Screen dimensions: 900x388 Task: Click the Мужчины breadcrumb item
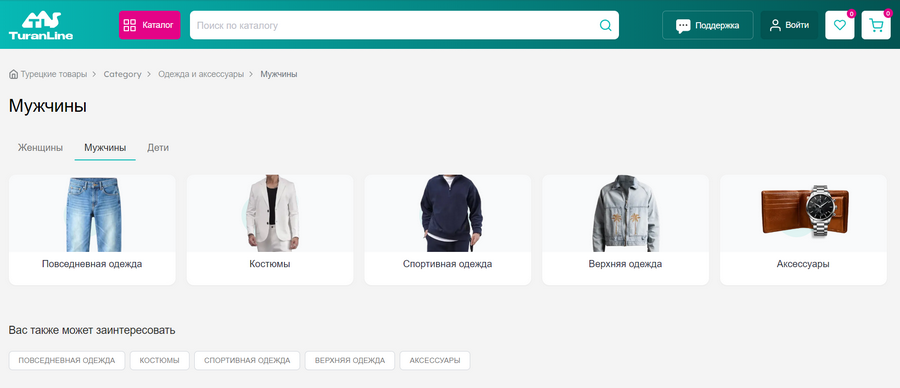[279, 74]
